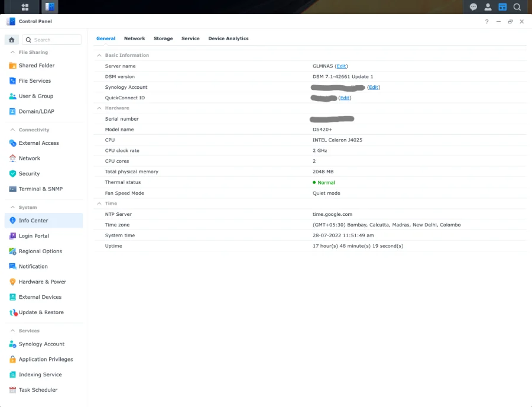The height and width of the screenshot is (407, 532).
Task: Collapse the File Sharing sidebar section
Action: pyautogui.click(x=12, y=52)
